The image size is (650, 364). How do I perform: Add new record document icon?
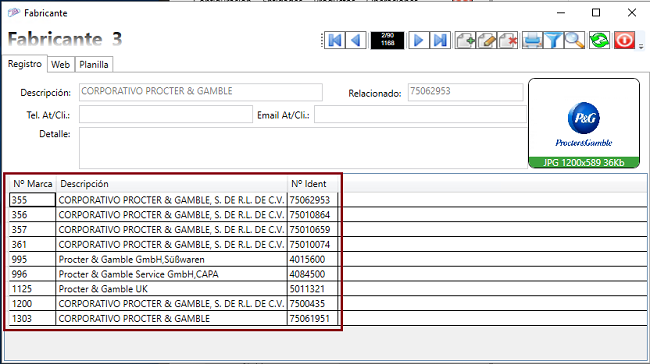(465, 40)
